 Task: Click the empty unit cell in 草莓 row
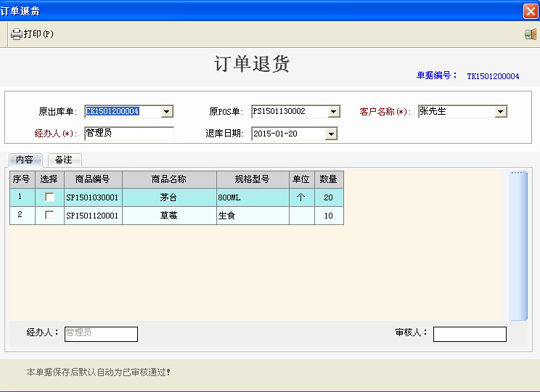[x=302, y=216]
